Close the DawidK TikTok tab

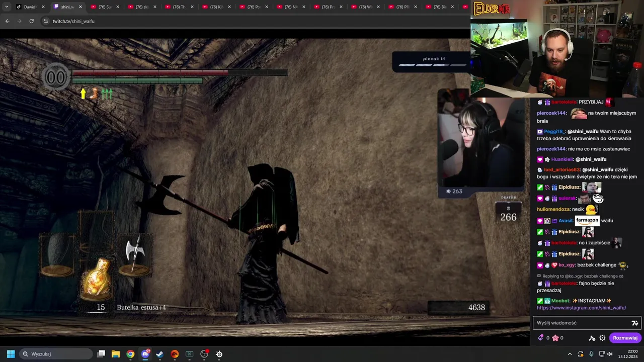click(x=43, y=7)
